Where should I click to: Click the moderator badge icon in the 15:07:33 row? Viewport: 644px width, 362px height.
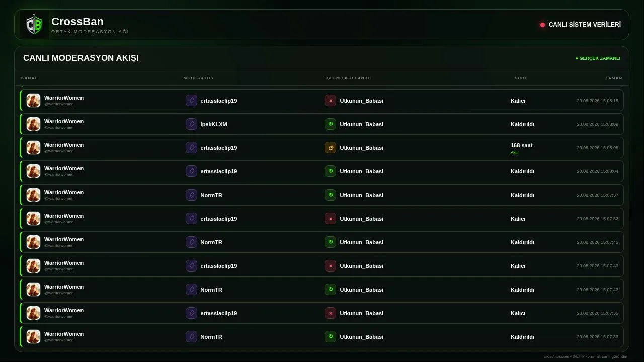(x=191, y=337)
